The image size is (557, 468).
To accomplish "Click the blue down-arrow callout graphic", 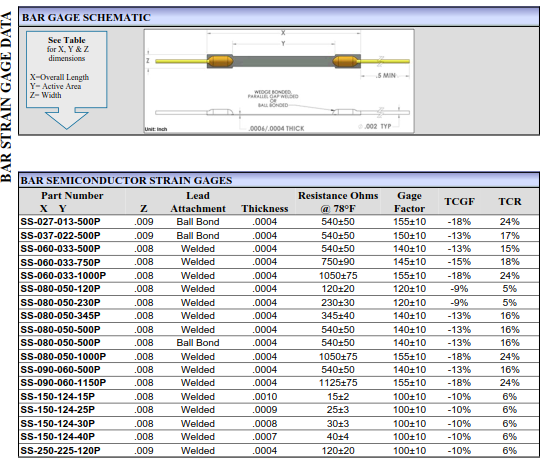I will point(66,80).
